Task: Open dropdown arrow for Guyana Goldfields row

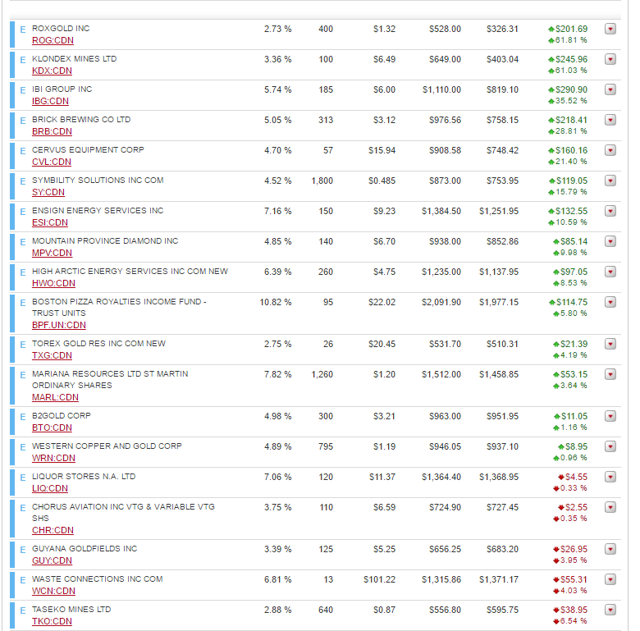Action: tap(610, 549)
